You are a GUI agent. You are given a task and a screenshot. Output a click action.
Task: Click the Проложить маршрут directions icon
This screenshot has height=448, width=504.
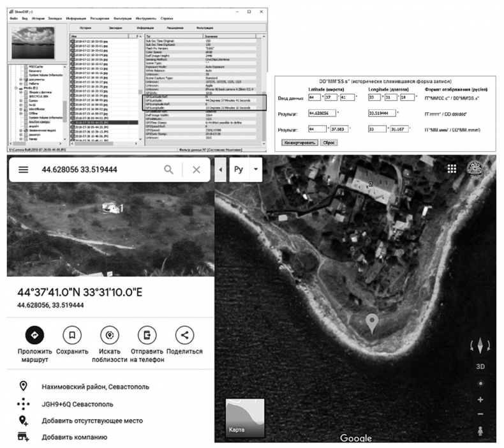pyautogui.click(x=35, y=334)
